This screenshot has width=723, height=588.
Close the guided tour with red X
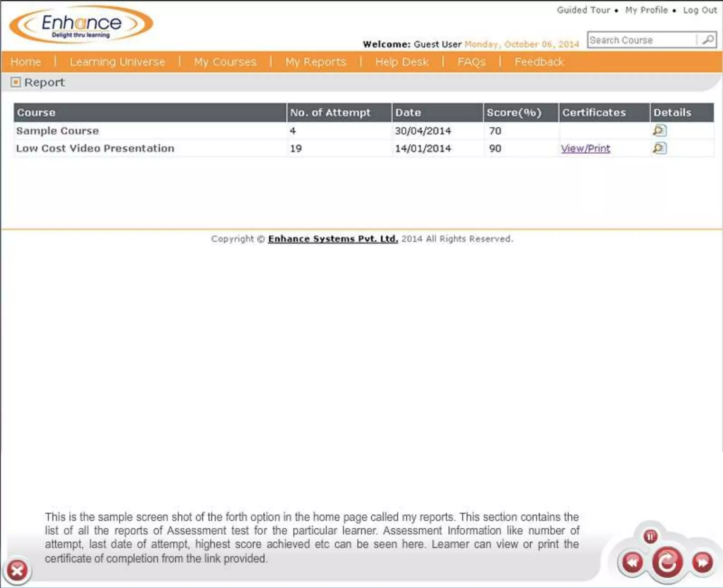coord(17,570)
